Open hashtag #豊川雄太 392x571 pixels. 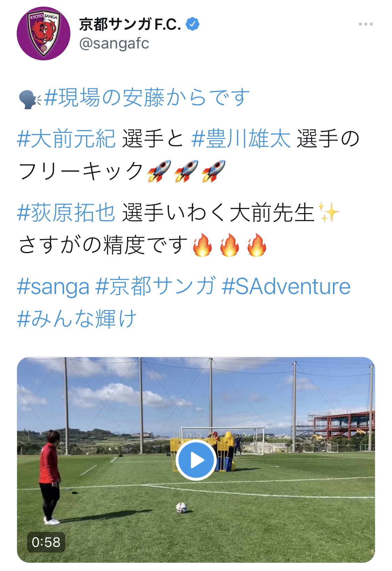pyautogui.click(x=241, y=138)
